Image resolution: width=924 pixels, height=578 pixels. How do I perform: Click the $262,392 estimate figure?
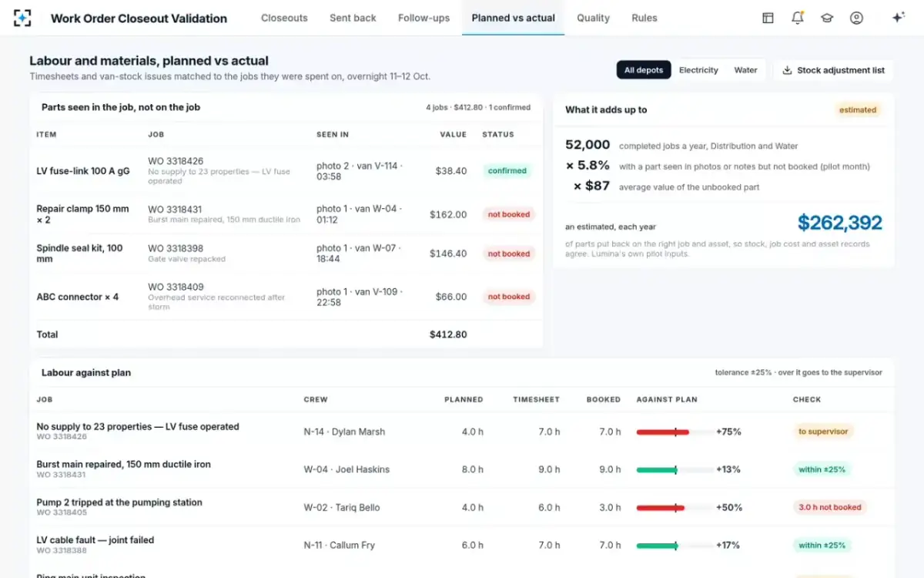(839, 223)
